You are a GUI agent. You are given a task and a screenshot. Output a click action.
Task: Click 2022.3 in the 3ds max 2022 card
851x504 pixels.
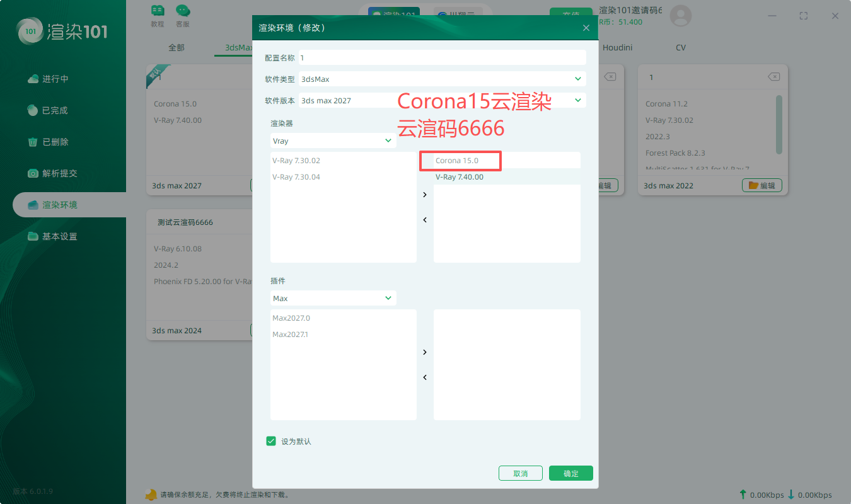[657, 137]
